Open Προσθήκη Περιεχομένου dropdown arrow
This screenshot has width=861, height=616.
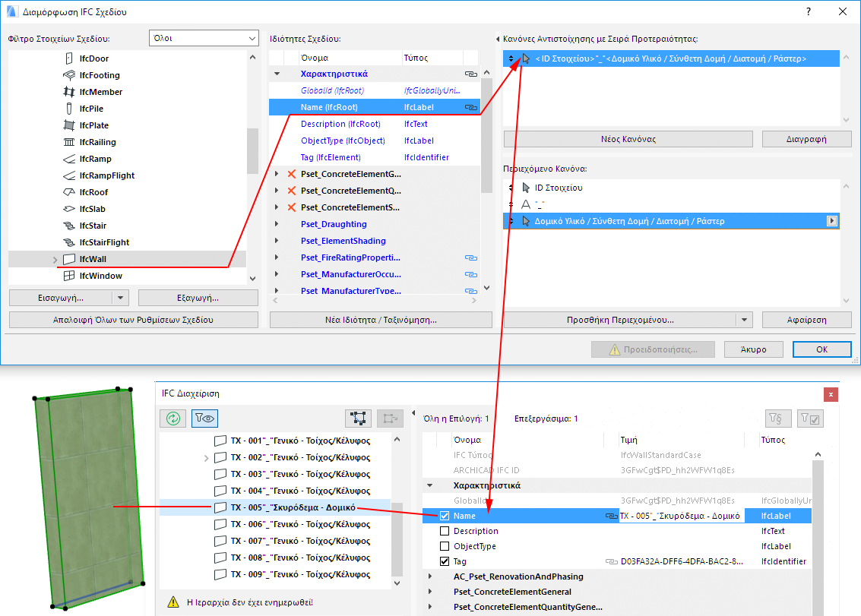[x=744, y=320]
